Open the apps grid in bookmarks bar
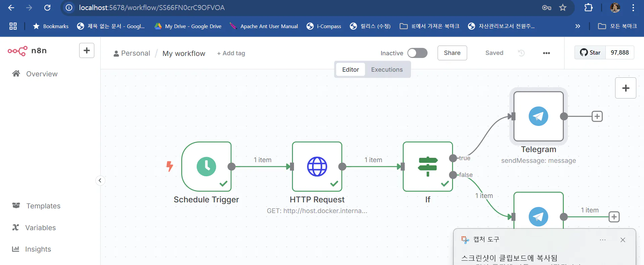 pos(13,26)
